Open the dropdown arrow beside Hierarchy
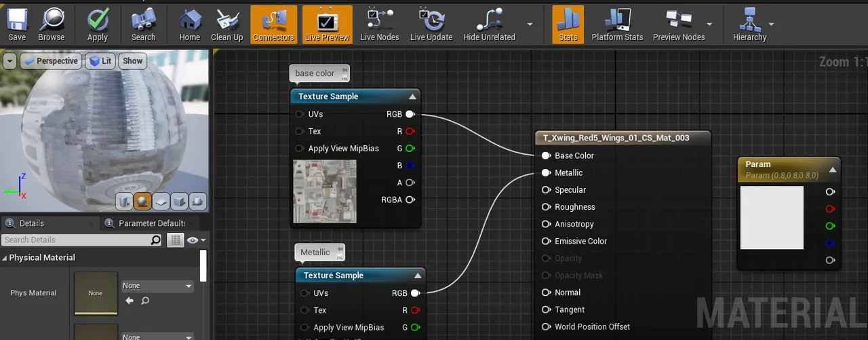 pyautogui.click(x=772, y=24)
